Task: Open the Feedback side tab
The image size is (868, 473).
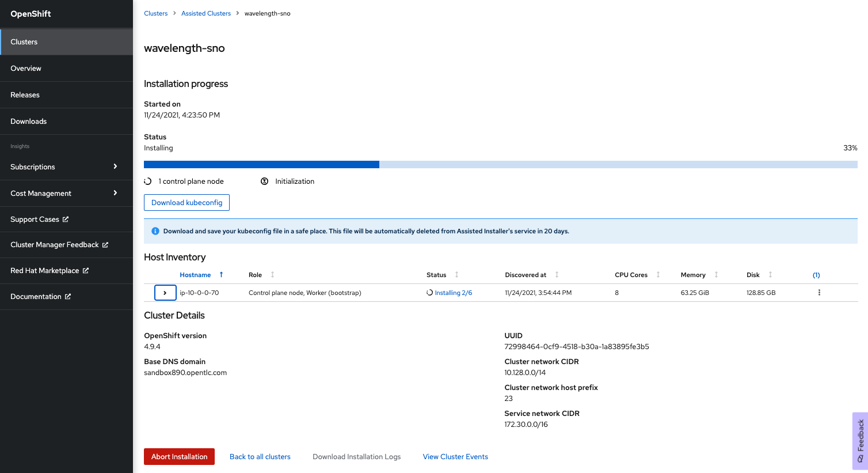Action: point(860,441)
